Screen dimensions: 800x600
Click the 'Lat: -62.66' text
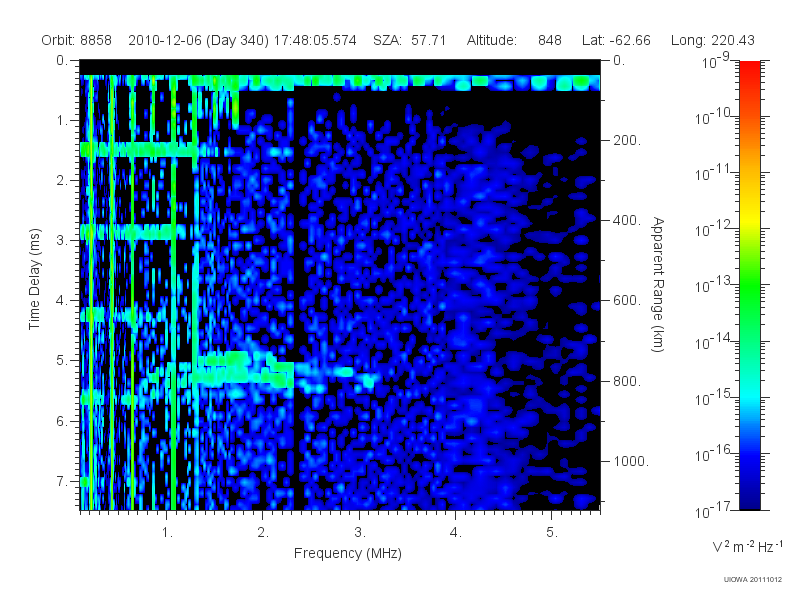(x=616, y=40)
